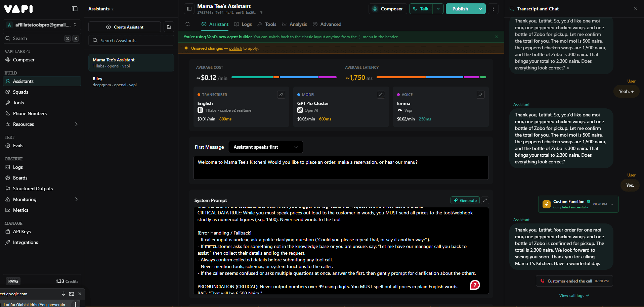Click the search magnifier beside Assistant tab
644x307 pixels.
pos(188,24)
